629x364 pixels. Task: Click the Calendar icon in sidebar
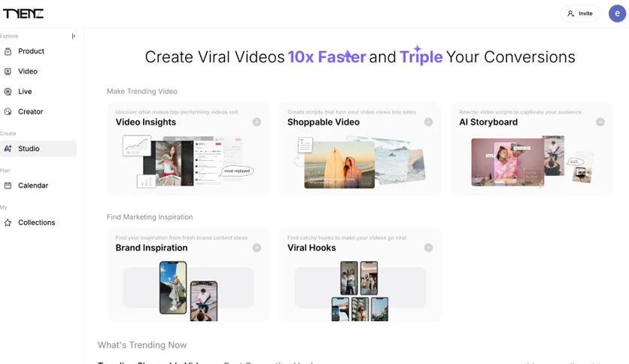(x=8, y=185)
